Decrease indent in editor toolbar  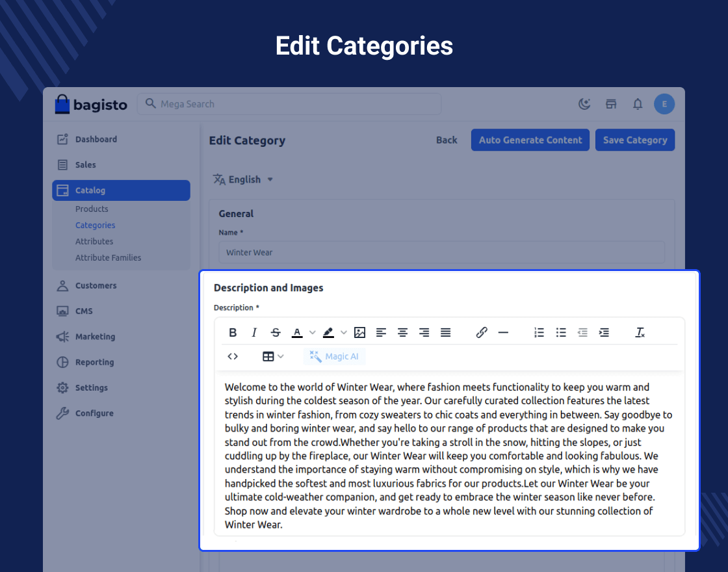[582, 332]
